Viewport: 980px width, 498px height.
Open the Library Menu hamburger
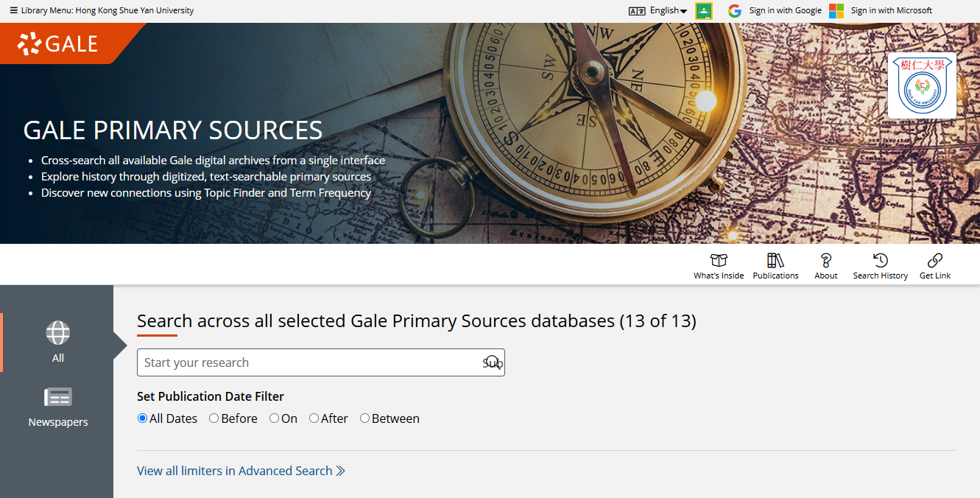tap(13, 10)
